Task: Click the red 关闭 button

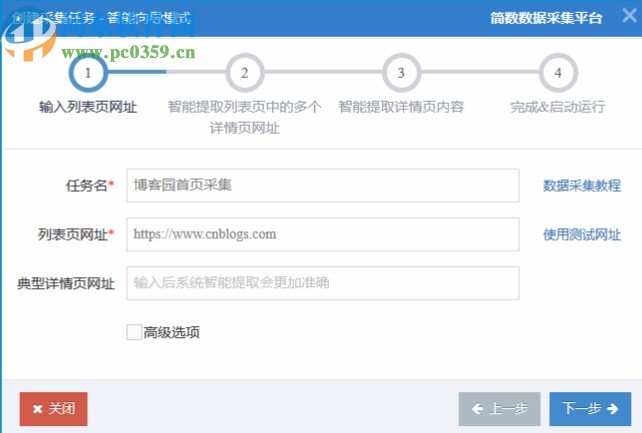Action: tap(54, 409)
